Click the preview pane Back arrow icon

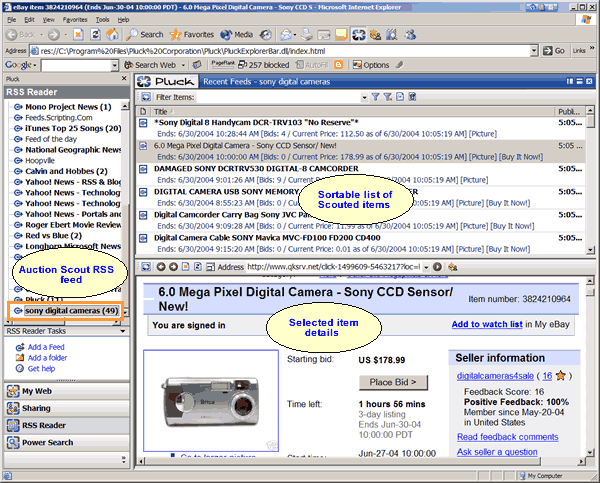point(161,267)
